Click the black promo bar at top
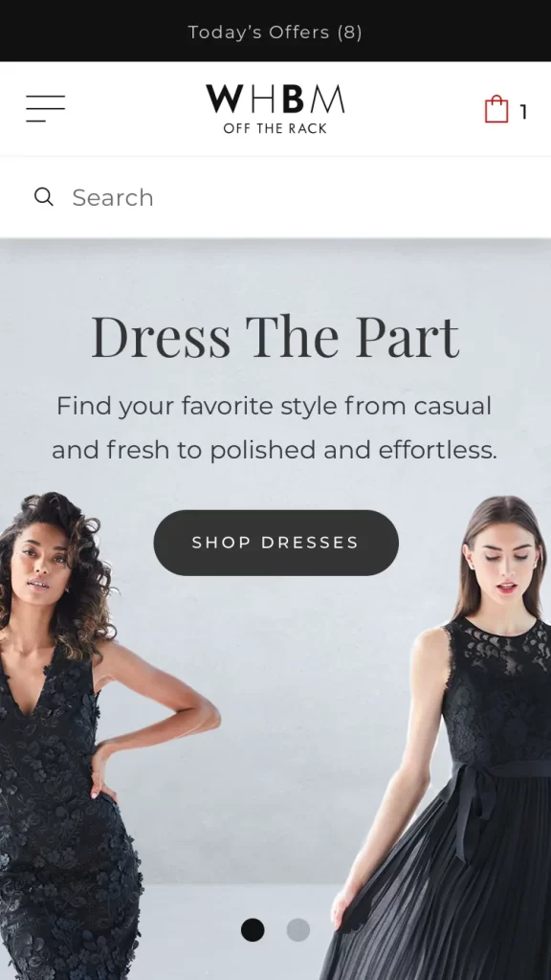 click(x=275, y=31)
